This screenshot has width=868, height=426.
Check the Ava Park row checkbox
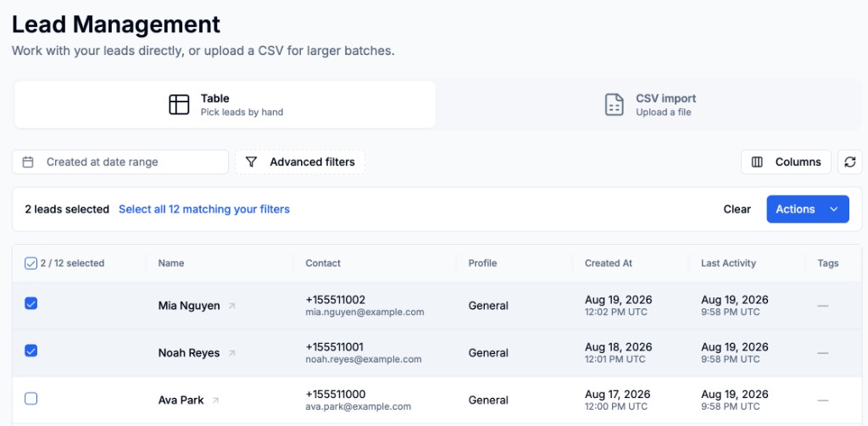click(x=31, y=398)
